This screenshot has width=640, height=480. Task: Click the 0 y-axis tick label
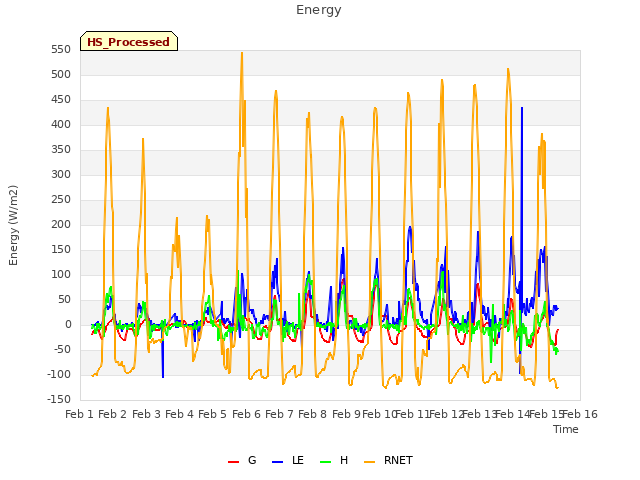point(68,325)
